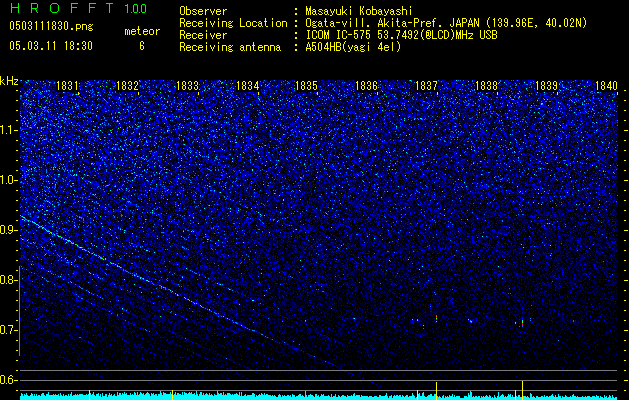Click the 1.0 kHz frequency label
This screenshot has width=629, height=400.
[8, 180]
